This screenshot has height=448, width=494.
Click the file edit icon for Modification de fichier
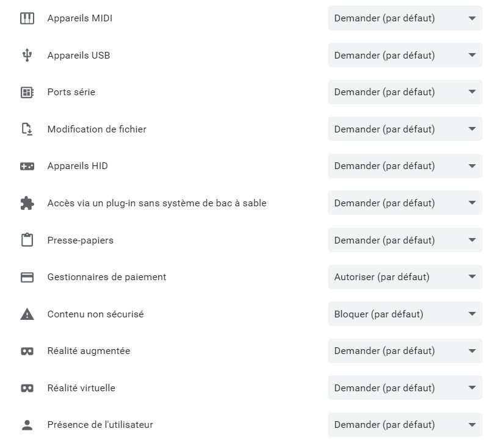pyautogui.click(x=27, y=129)
